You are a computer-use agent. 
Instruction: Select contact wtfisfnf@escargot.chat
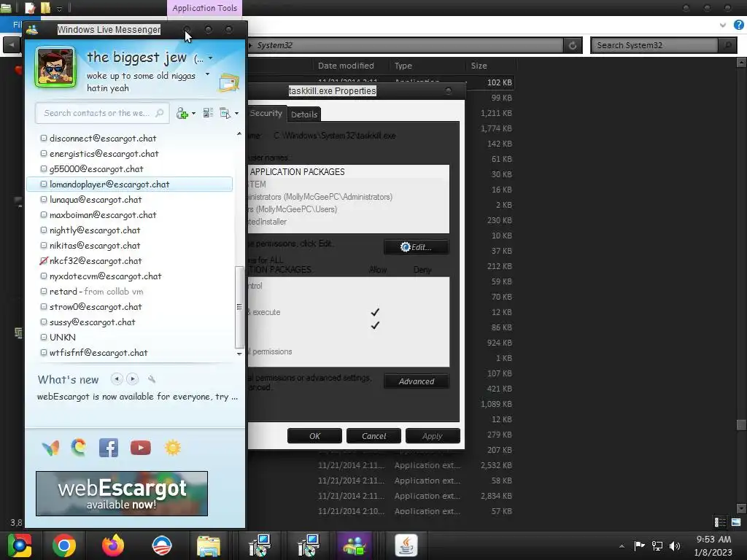98,353
